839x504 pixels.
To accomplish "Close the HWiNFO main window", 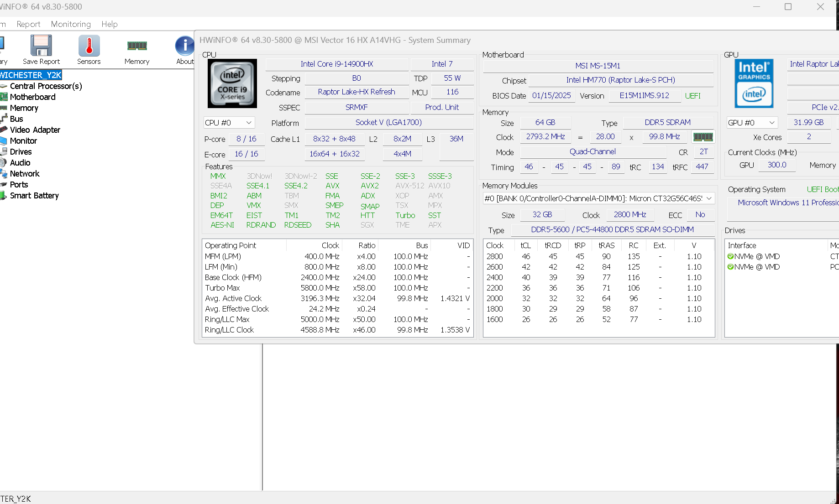I will coord(820,7).
